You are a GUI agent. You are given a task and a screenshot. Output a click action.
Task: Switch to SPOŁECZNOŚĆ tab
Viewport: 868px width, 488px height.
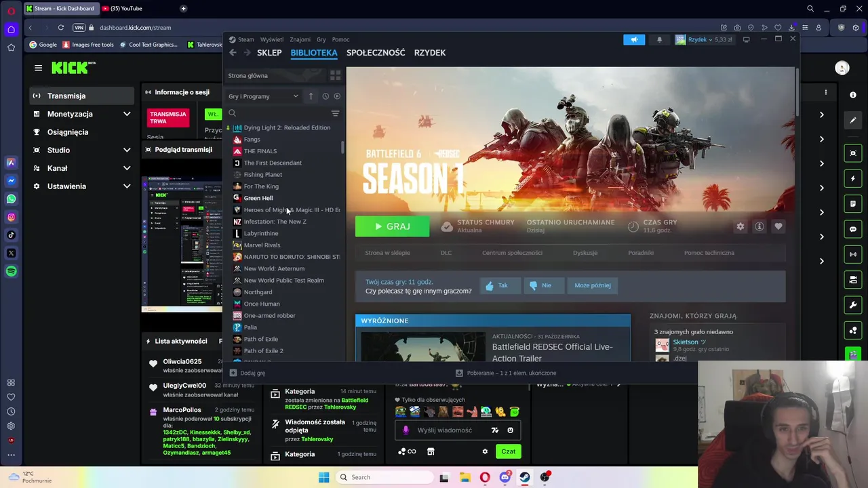pos(376,52)
